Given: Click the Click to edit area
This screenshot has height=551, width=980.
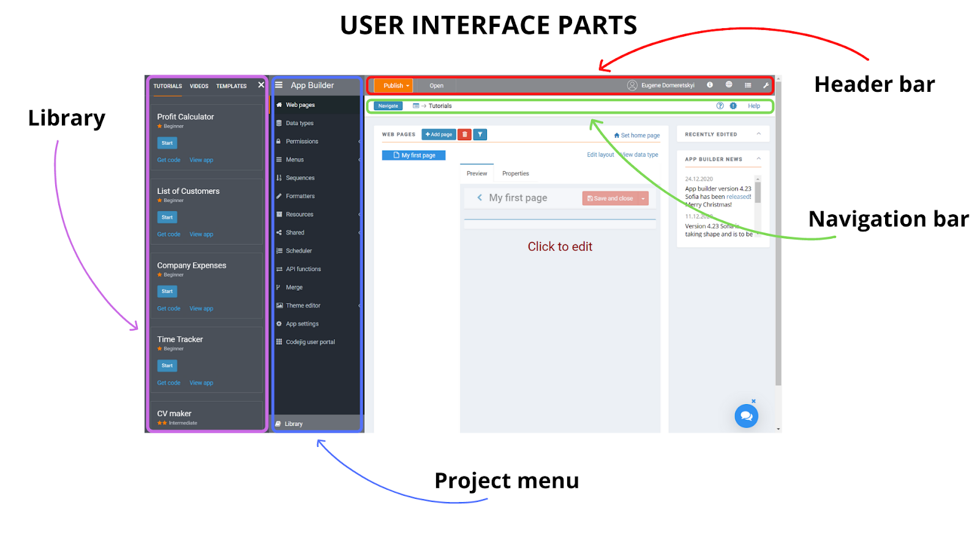Looking at the screenshot, I should tap(560, 247).
